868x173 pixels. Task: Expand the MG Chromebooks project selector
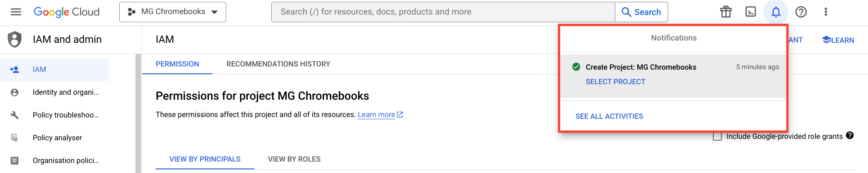click(x=173, y=12)
